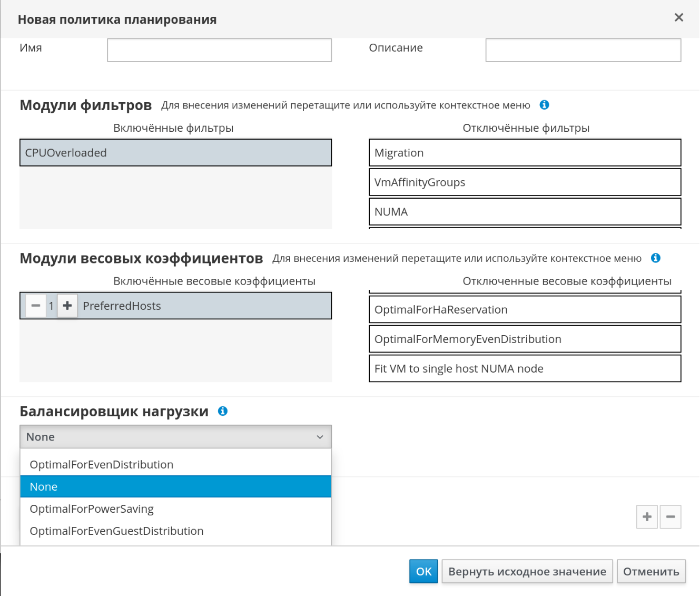
Task: Click the plus button to add property
Action: pyautogui.click(x=647, y=516)
